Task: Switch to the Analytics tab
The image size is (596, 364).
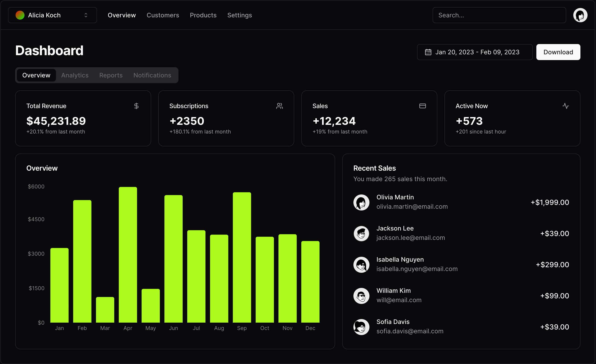Action: click(75, 75)
